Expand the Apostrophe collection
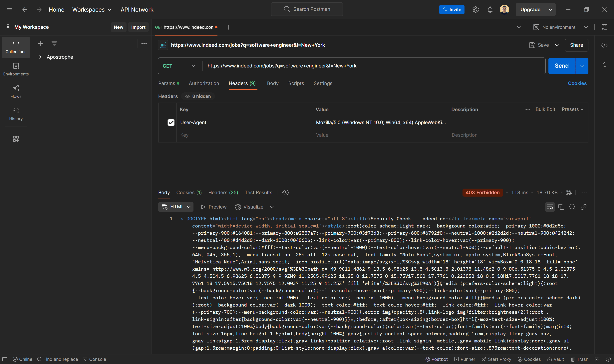Screen dimensions: 614x364 click(41, 57)
